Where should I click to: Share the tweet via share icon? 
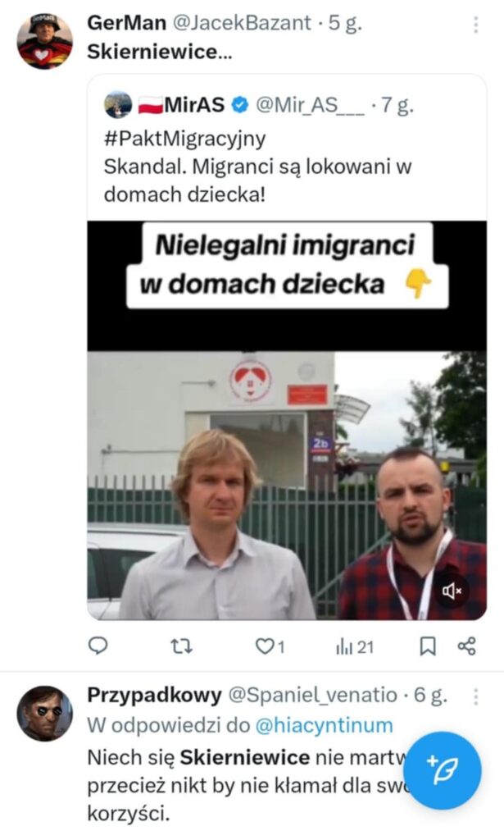click(x=466, y=646)
